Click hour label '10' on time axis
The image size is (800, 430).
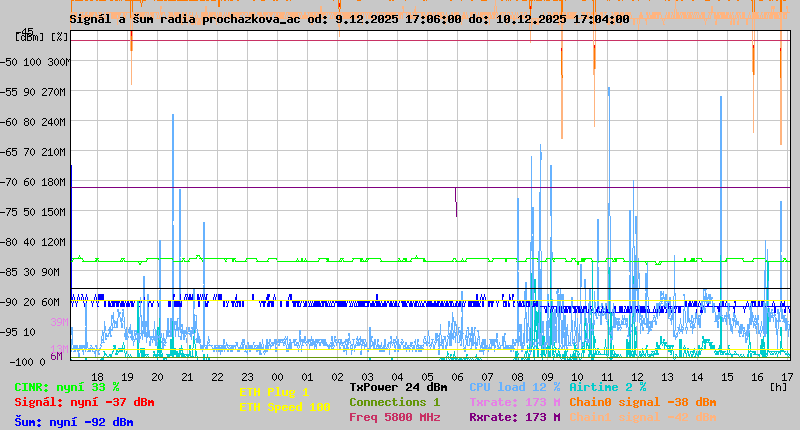click(x=578, y=377)
